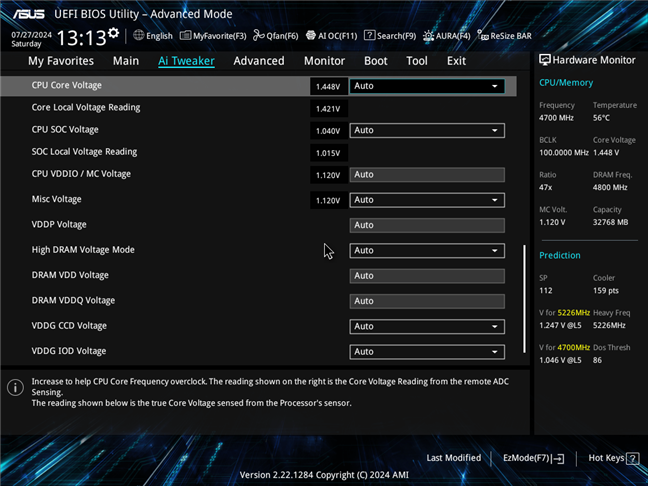Click the ASUS logo

pos(28,14)
